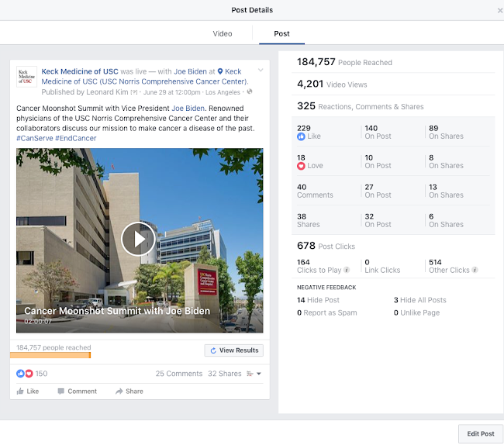Screen dimensions: 504x445
Task: Click the 184,757 people reached orange bar
Action: click(50, 355)
